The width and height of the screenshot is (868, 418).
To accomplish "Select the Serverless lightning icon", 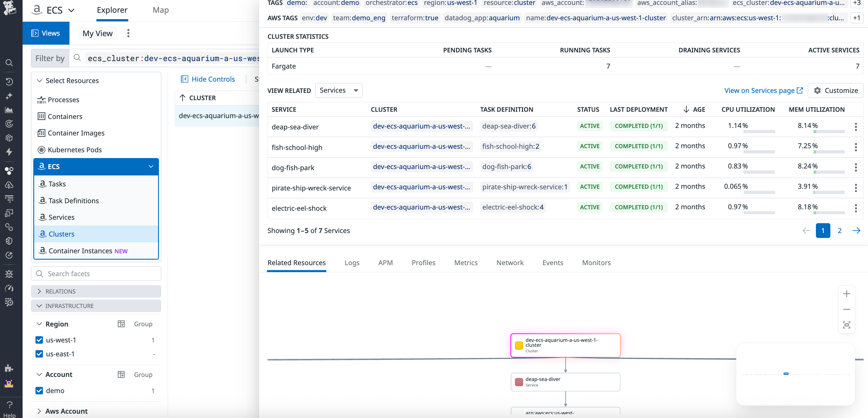I will point(9,152).
